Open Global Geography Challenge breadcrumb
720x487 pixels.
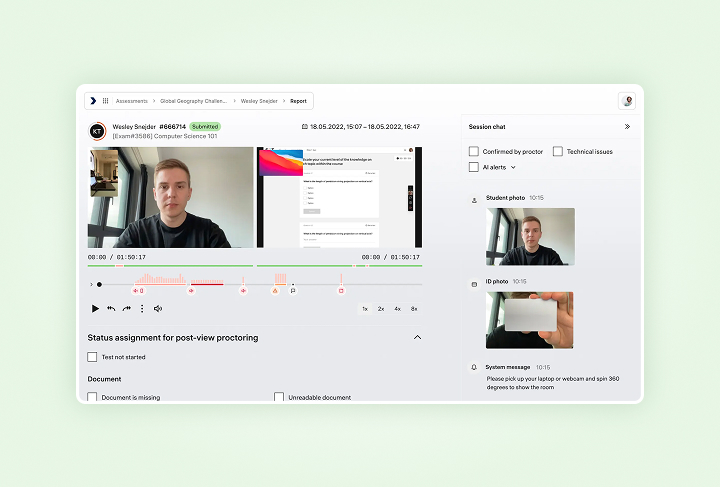point(193,101)
